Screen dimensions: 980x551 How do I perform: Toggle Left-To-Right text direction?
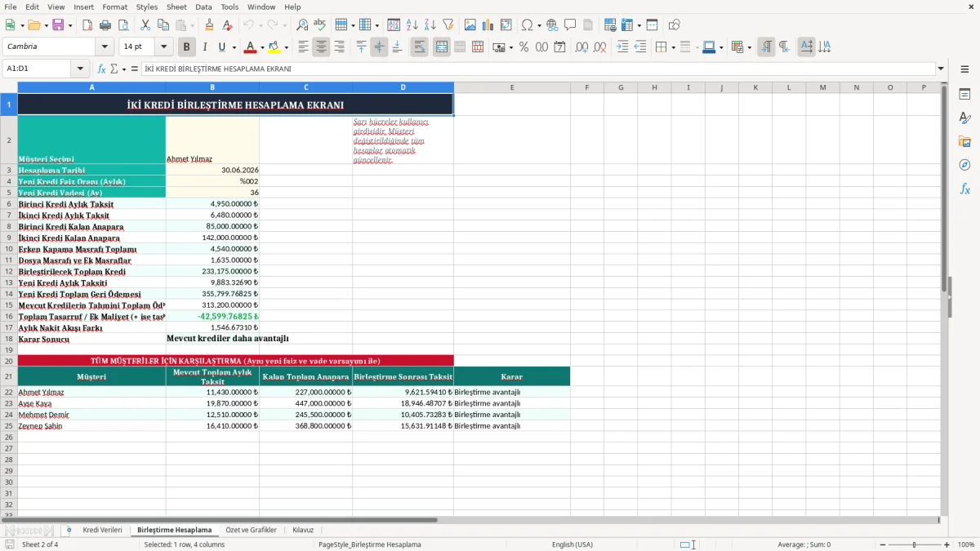(x=766, y=47)
